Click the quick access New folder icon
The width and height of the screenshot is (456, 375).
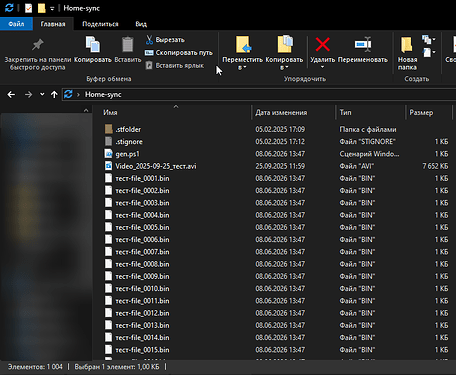(x=41, y=8)
